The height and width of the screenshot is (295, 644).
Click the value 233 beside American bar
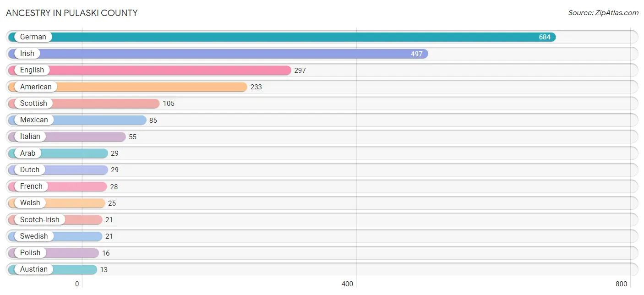256,87
